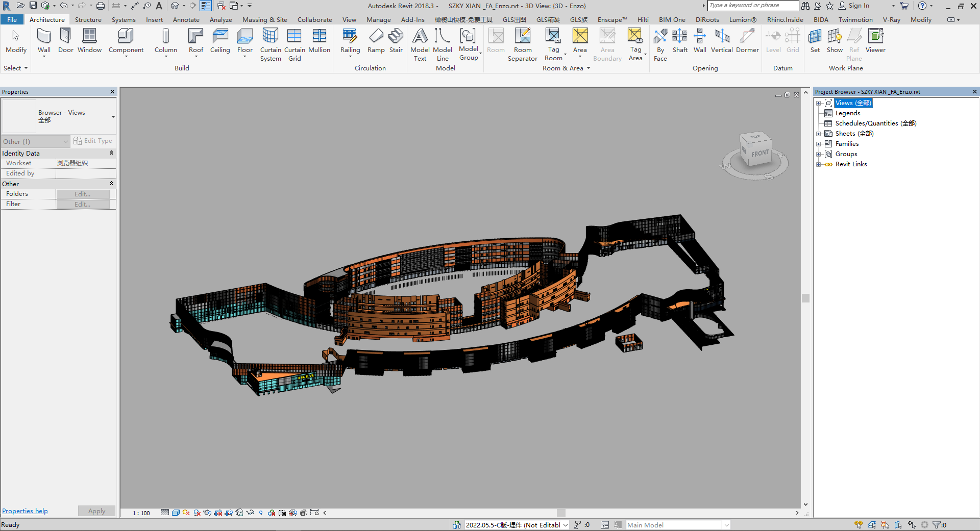980x531 pixels.
Task: Open the Manage ribbon tab
Action: click(x=378, y=20)
